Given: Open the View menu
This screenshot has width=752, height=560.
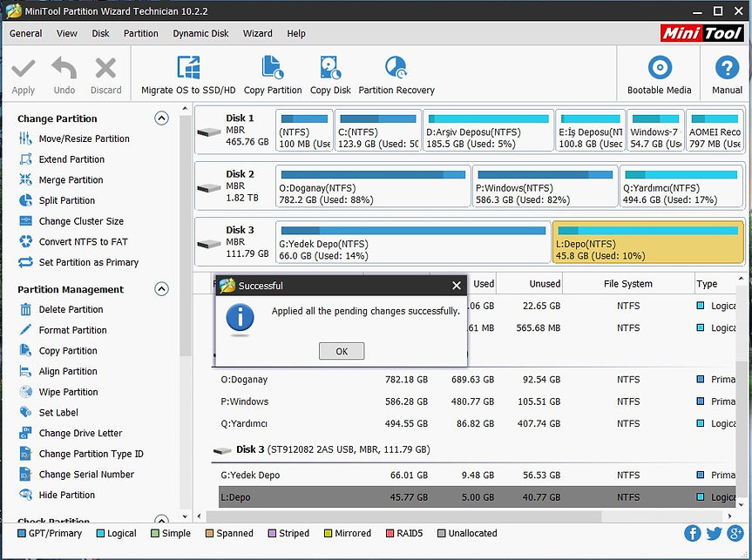Looking at the screenshot, I should tap(67, 34).
